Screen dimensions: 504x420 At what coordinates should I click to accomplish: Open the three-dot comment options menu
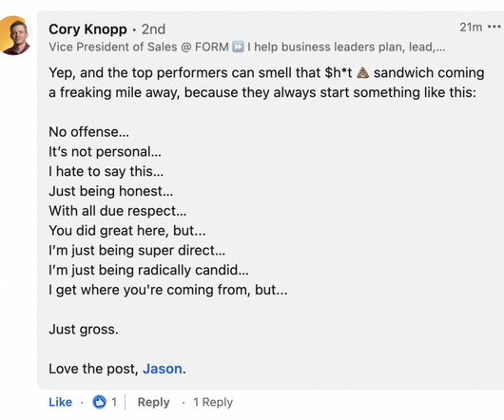coord(494,27)
